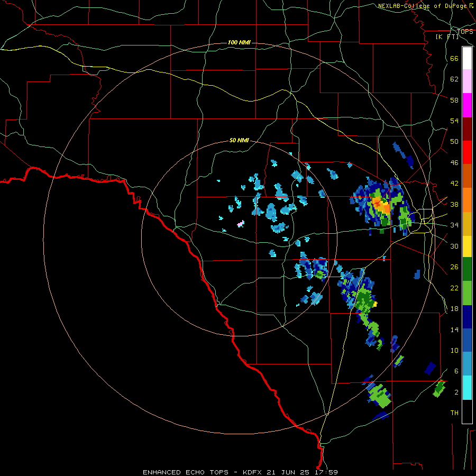This screenshot has height=476, width=476.
Task: Click the "66" legend value
Action: pyautogui.click(x=454, y=58)
